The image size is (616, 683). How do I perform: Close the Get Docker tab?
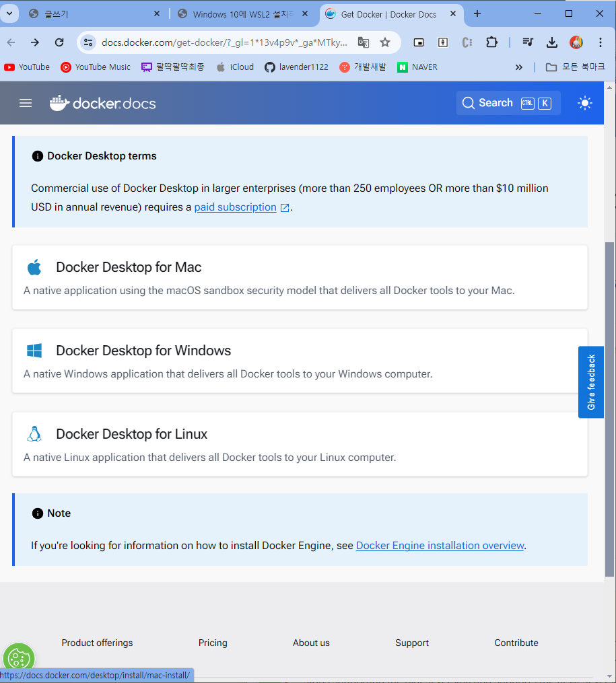coord(453,14)
